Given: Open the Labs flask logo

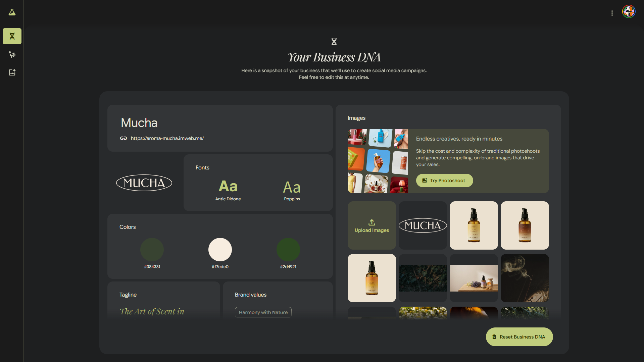Looking at the screenshot, I should click(x=12, y=12).
